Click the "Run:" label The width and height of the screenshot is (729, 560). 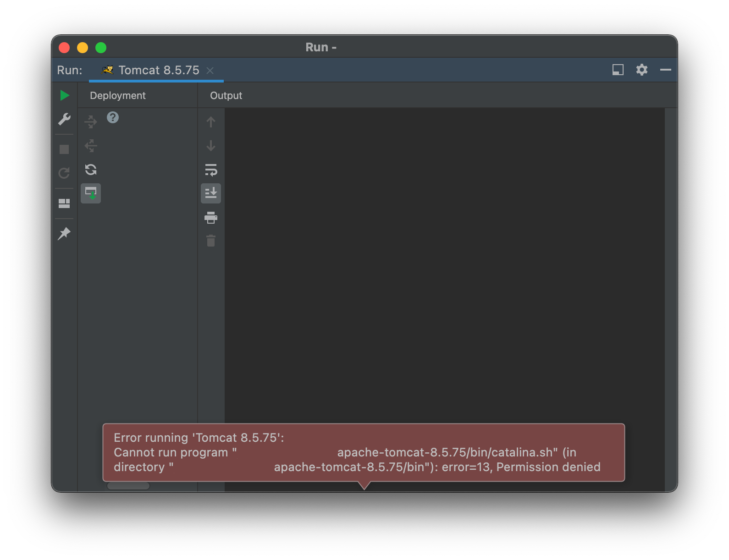coord(70,70)
